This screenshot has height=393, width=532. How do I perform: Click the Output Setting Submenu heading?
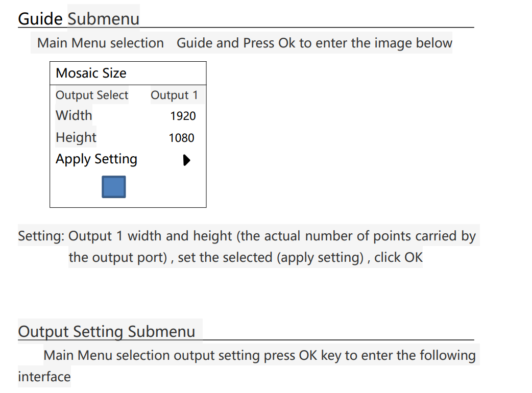tap(107, 332)
